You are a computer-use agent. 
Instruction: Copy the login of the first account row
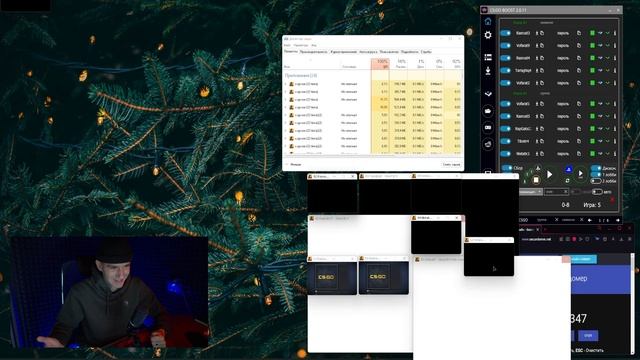point(542,33)
